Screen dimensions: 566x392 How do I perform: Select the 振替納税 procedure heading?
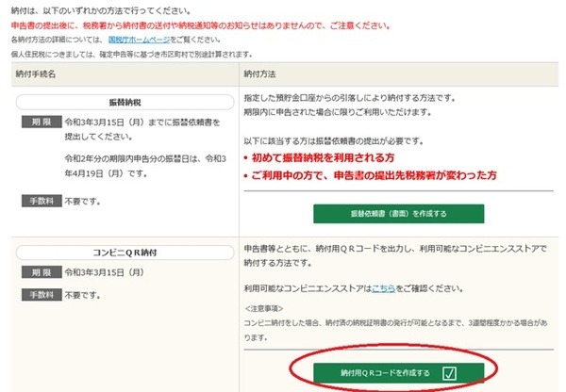125,103
